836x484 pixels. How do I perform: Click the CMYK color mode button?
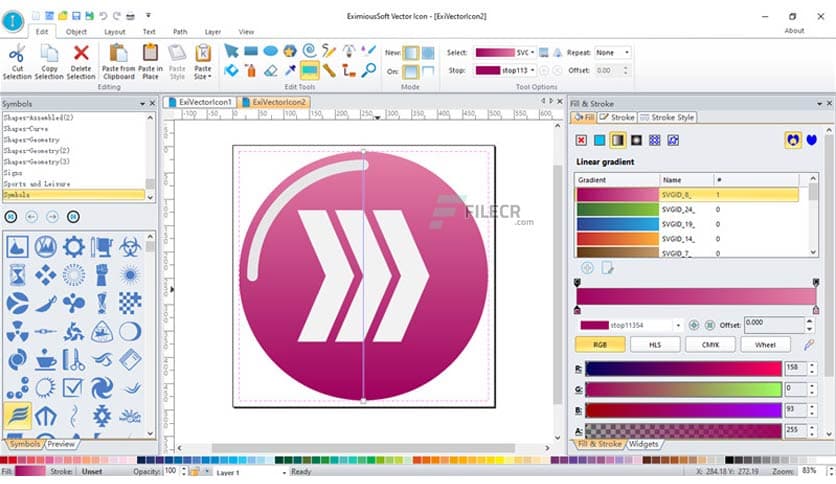[710, 345]
